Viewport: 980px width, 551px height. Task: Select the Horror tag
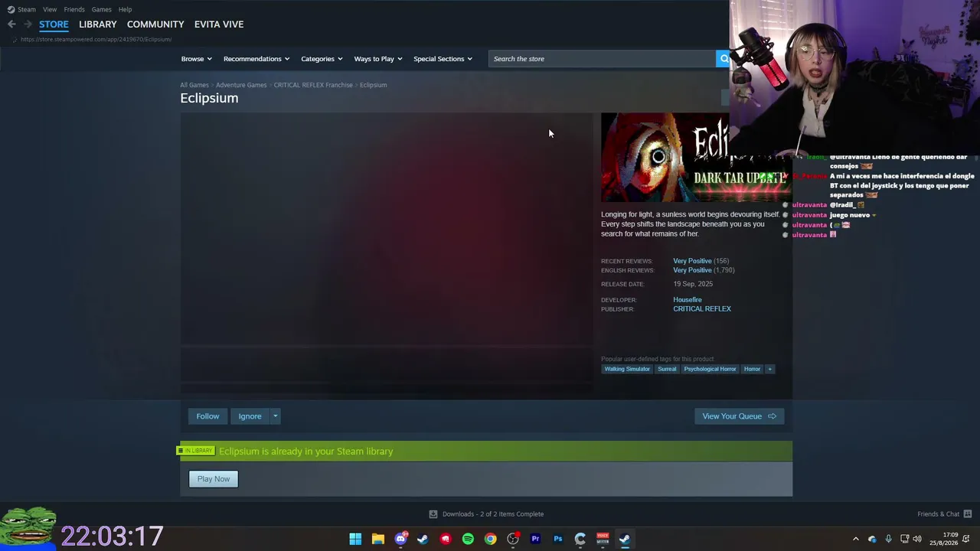pyautogui.click(x=752, y=369)
